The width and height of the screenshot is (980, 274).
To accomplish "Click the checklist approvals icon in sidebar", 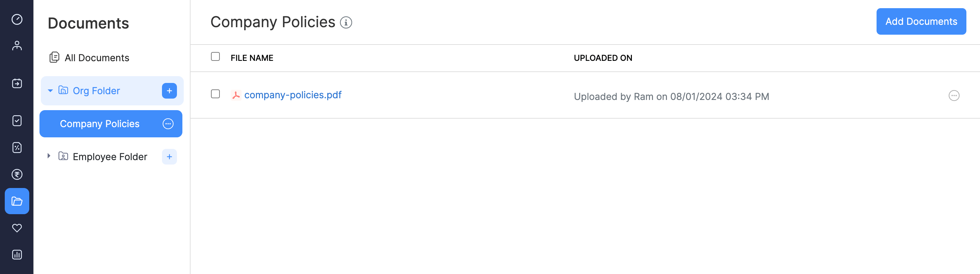I will [17, 121].
